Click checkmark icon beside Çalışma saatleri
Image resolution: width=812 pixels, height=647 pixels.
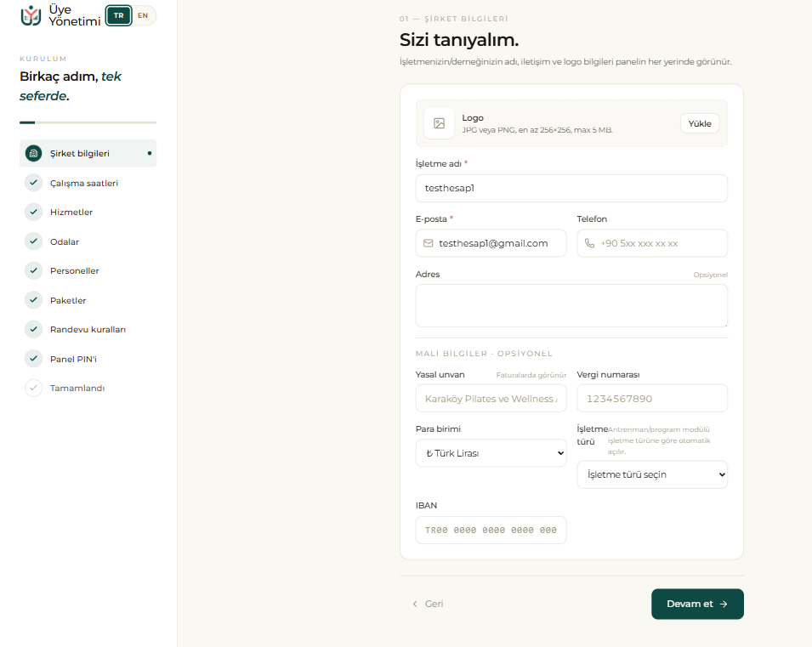34,183
